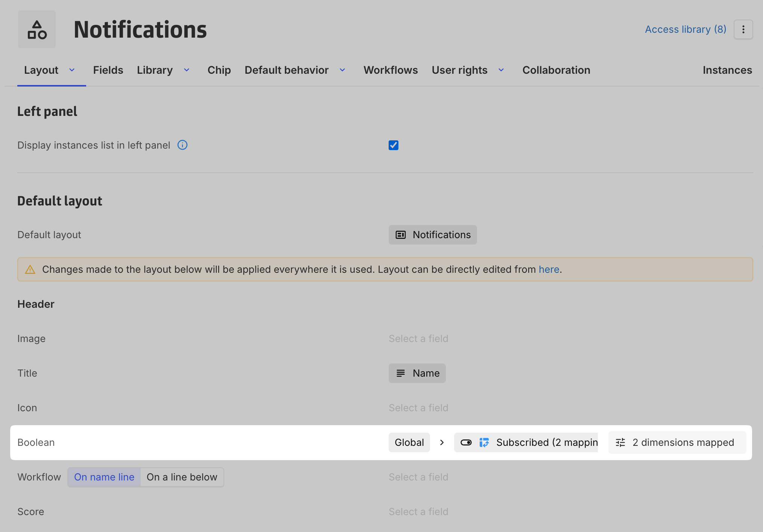Expand the Library tab dropdown chevron
This screenshot has width=763, height=532.
187,70
